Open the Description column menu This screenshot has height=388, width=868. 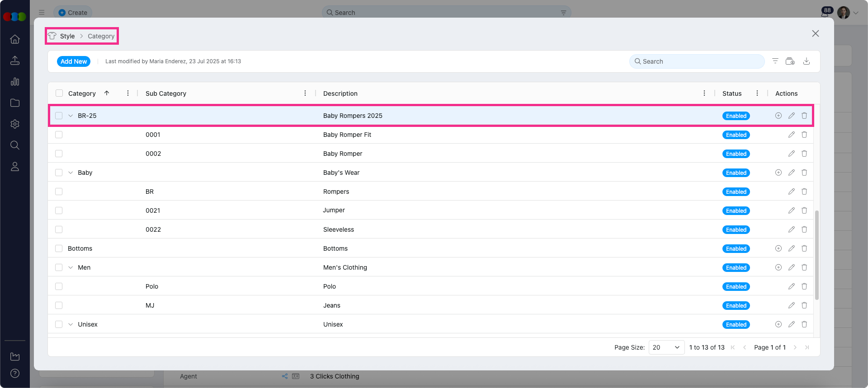click(704, 93)
